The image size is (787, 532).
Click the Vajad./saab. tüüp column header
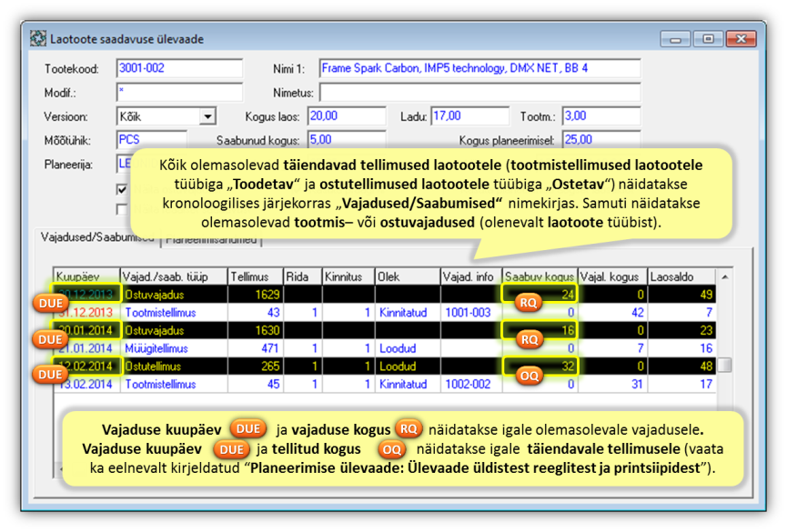coord(174,276)
